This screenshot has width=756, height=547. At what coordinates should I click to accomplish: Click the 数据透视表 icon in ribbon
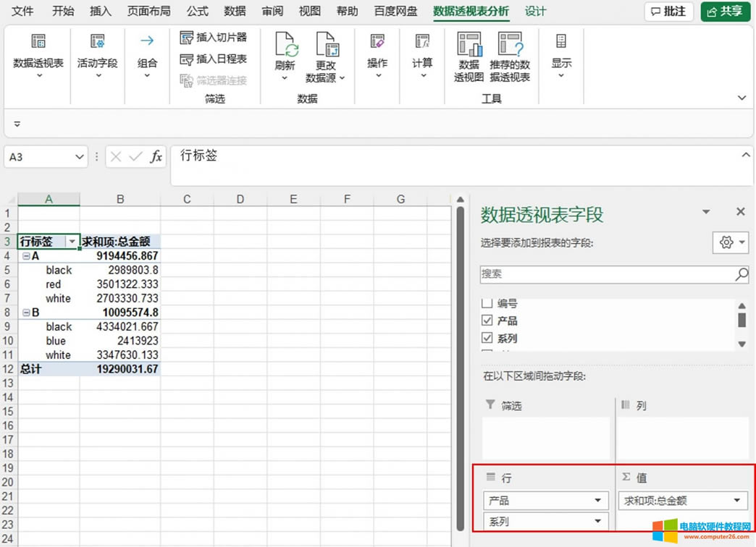pos(38,43)
